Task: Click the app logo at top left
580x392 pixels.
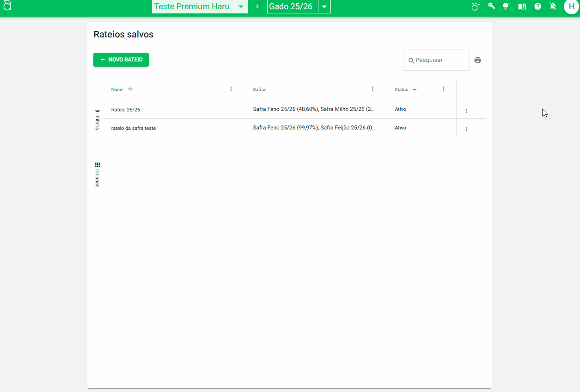Action: [7, 6]
